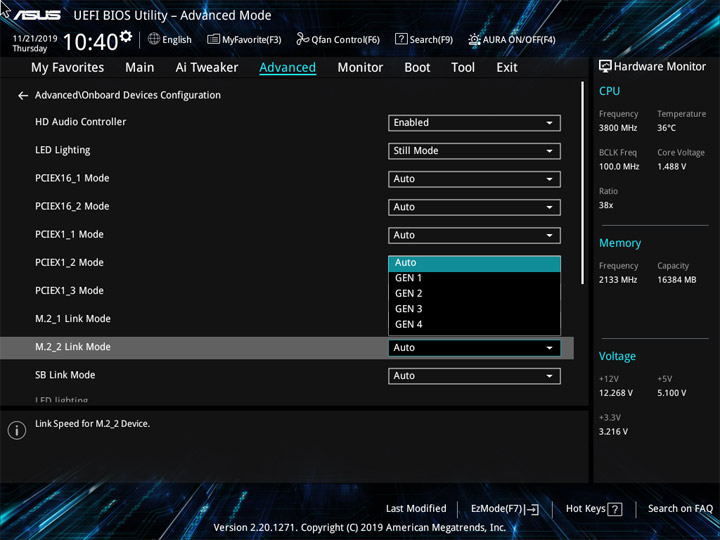Switch to EzMode(F7)
This screenshot has width=720, height=540.
(x=505, y=509)
